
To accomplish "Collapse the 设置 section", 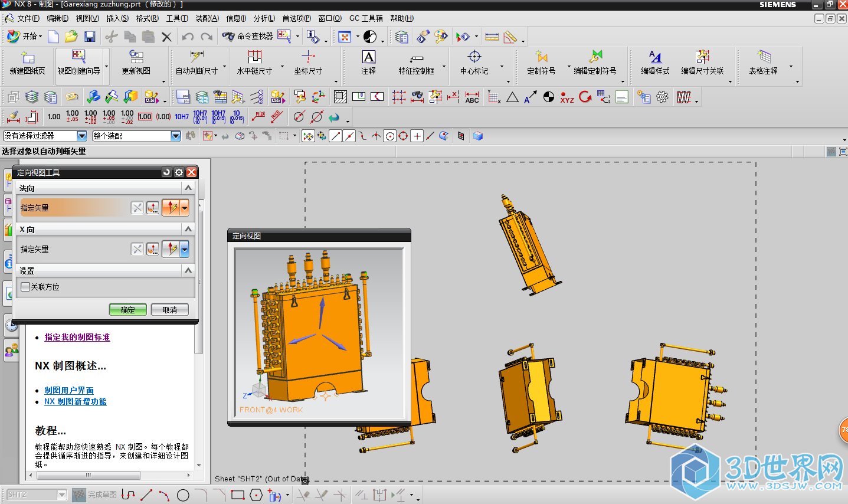I will [x=188, y=270].
